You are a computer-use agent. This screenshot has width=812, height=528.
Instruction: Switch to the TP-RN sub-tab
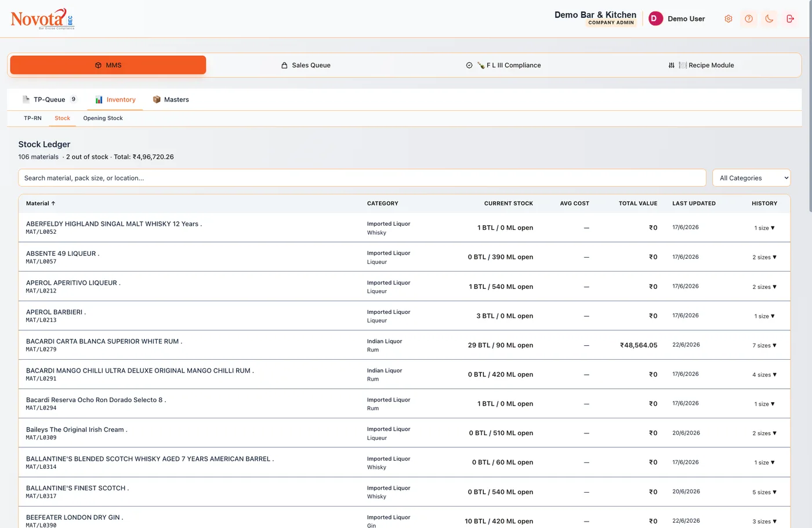[x=32, y=118]
